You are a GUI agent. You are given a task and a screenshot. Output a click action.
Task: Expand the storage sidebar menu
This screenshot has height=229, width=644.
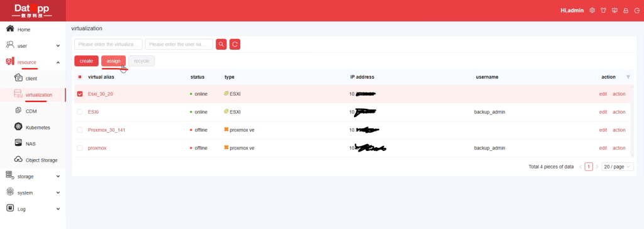coord(33,176)
